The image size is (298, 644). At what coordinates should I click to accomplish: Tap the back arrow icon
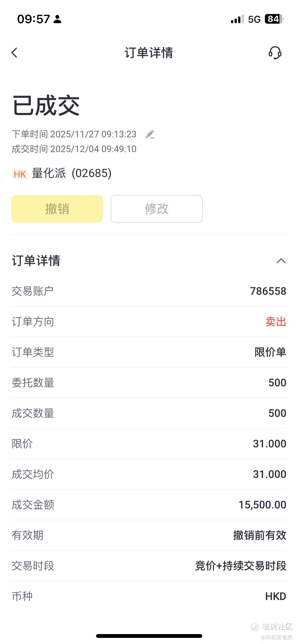(15, 53)
